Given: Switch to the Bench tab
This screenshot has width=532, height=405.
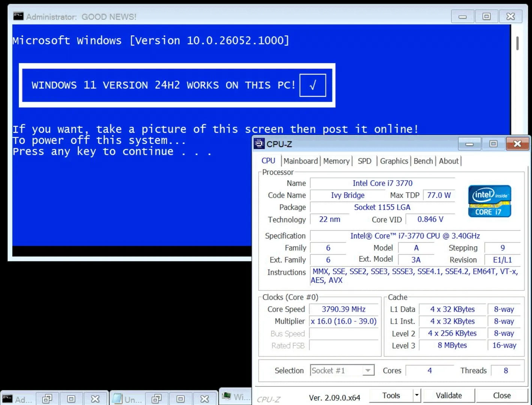Looking at the screenshot, I should [x=423, y=161].
